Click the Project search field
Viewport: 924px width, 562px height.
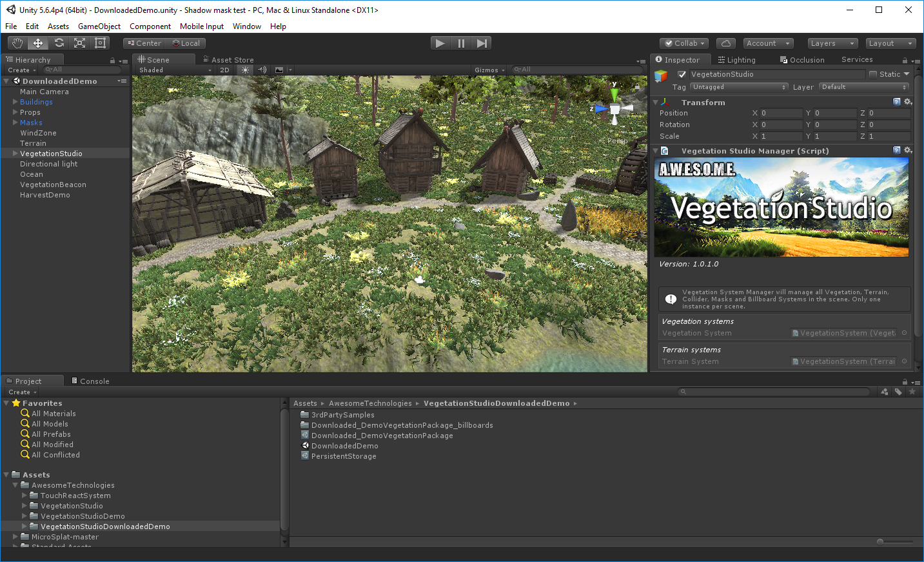774,392
